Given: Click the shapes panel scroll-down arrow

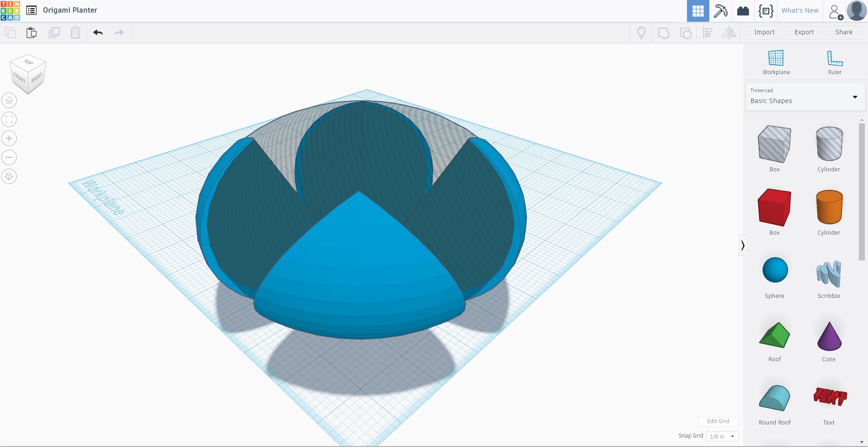Looking at the screenshot, I should (862, 442).
